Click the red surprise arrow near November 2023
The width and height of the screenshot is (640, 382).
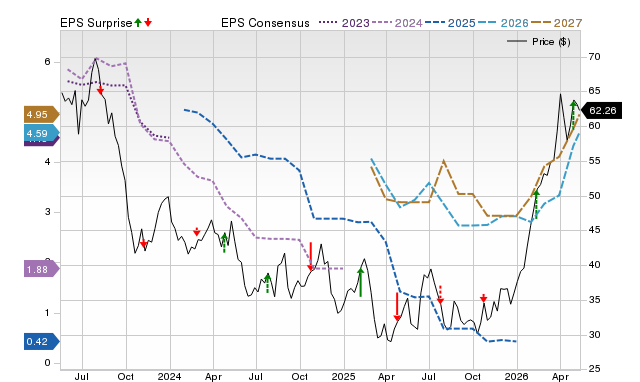pyautogui.click(x=143, y=244)
